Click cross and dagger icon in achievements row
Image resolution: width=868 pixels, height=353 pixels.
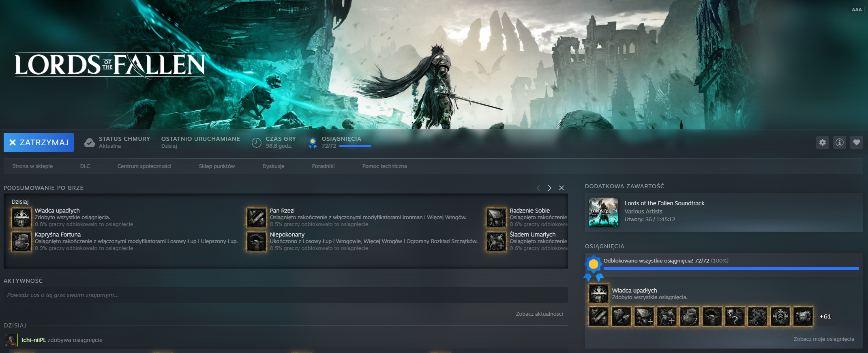tap(621, 316)
